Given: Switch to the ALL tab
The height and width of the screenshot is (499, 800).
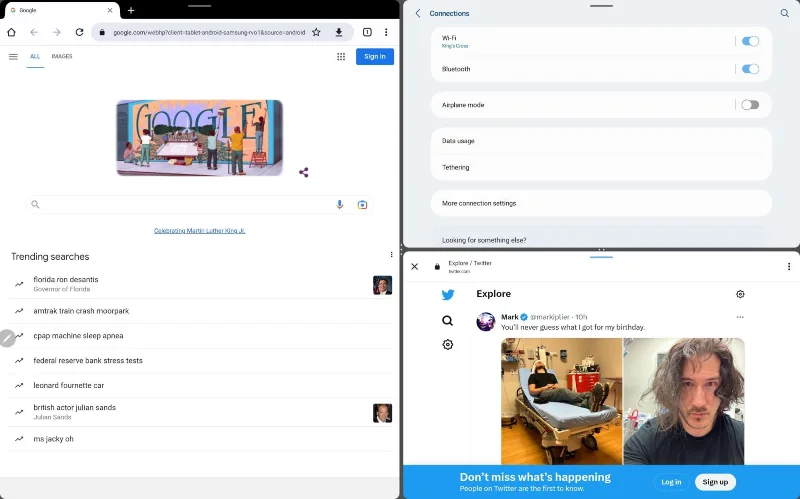Looking at the screenshot, I should [35, 57].
